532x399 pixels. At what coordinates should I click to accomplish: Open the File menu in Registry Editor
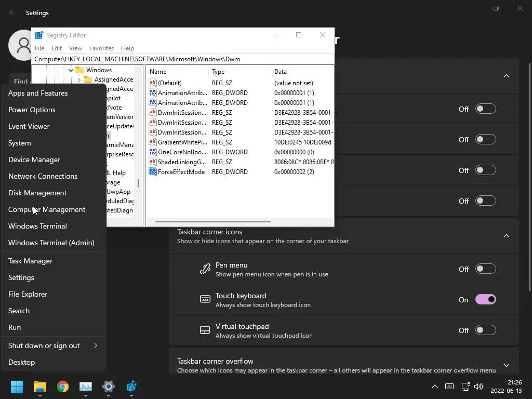(39, 48)
